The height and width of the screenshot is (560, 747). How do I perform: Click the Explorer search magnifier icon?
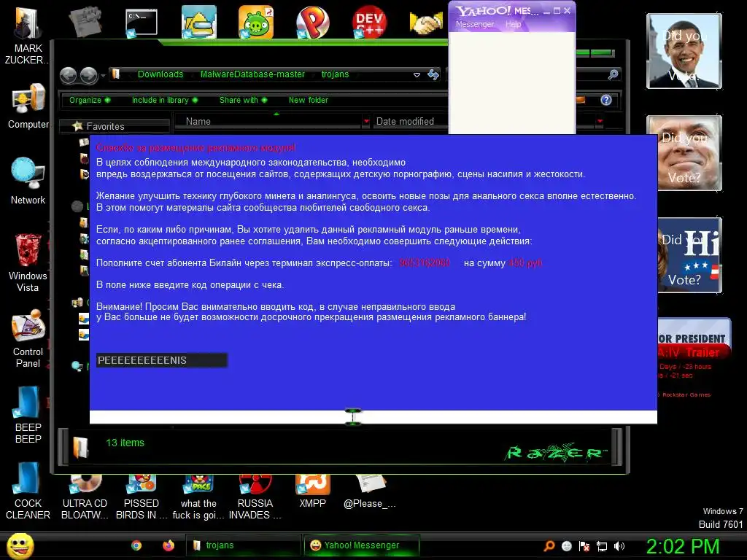pyautogui.click(x=613, y=74)
